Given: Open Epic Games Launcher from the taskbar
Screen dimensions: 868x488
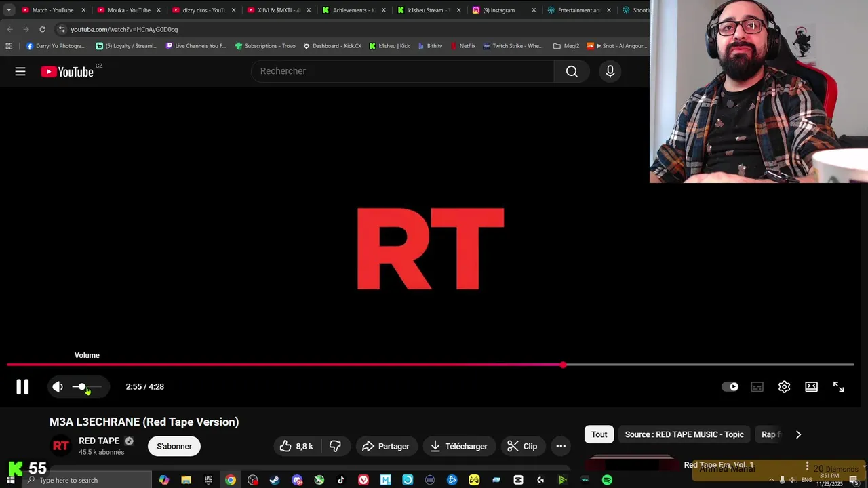Looking at the screenshot, I should pyautogui.click(x=208, y=480).
